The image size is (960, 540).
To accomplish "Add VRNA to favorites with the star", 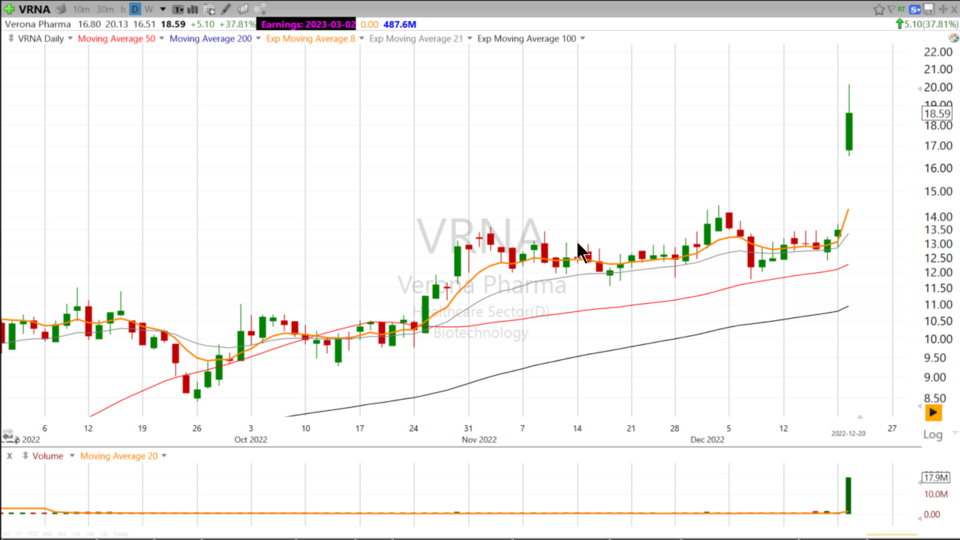I will [x=879, y=9].
